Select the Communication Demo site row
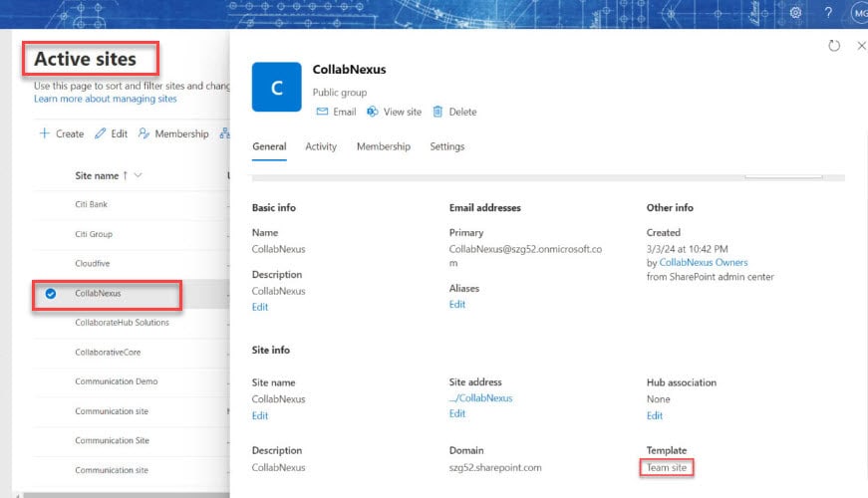Image resolution: width=868 pixels, height=498 pixels. click(x=132, y=381)
